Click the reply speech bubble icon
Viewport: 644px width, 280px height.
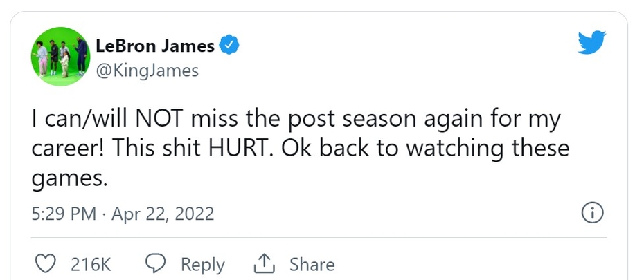coord(155,264)
